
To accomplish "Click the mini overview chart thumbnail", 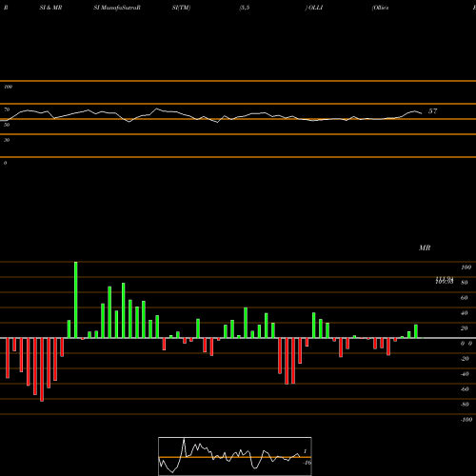I will pos(235,456).
